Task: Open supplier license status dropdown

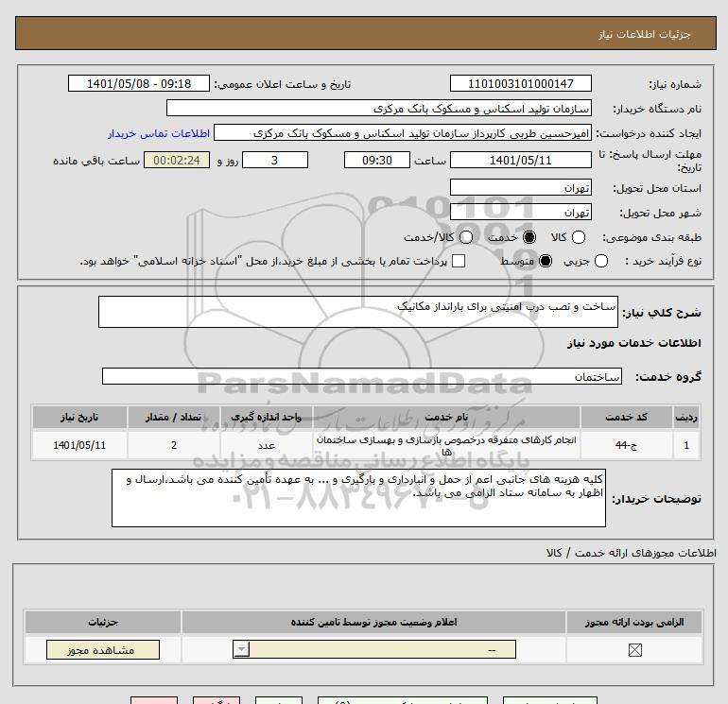Action: [x=374, y=649]
